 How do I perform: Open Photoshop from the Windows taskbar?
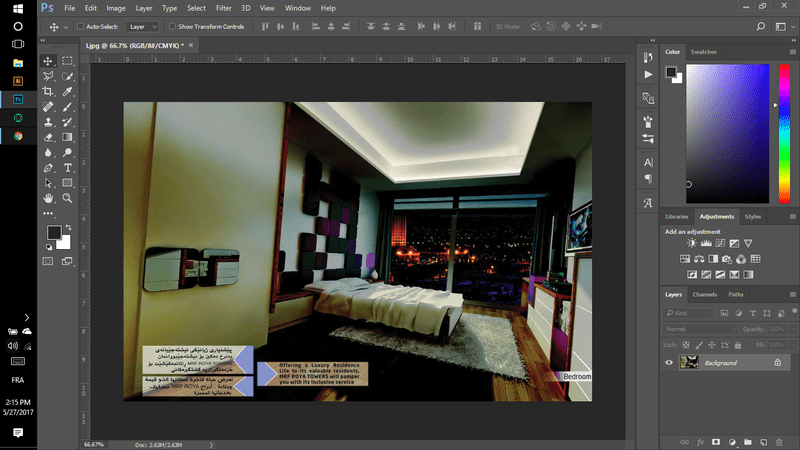pyautogui.click(x=18, y=99)
